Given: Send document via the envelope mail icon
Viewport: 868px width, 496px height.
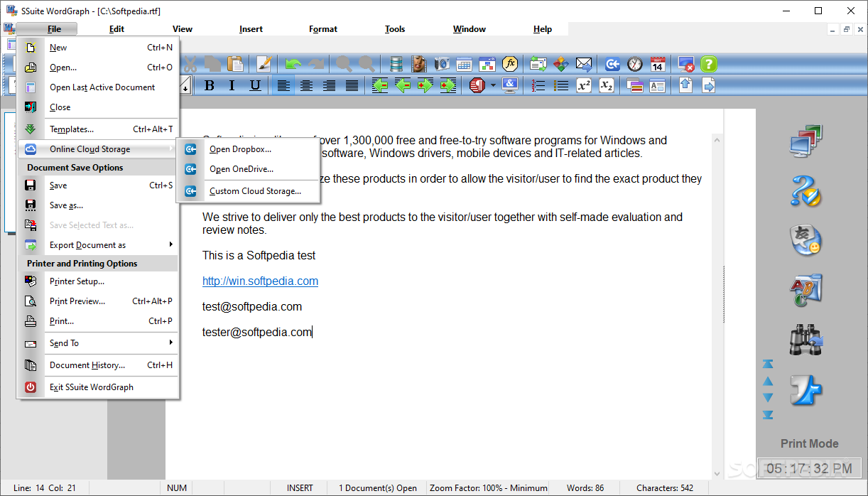Looking at the screenshot, I should pos(584,64).
